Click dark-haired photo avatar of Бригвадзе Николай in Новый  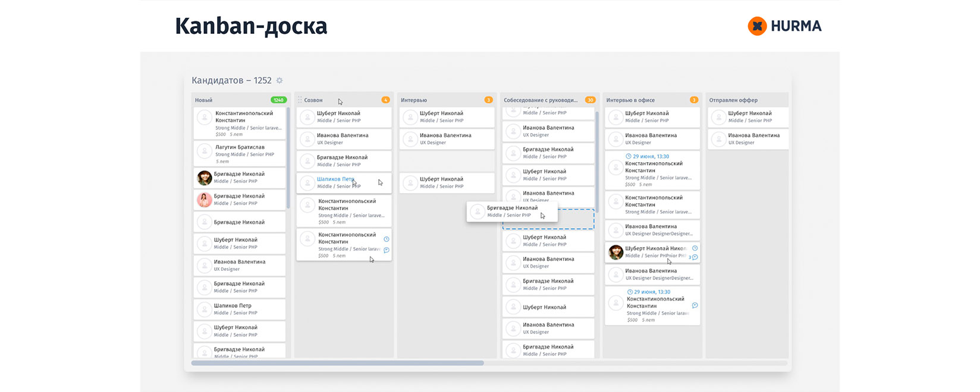(x=205, y=178)
